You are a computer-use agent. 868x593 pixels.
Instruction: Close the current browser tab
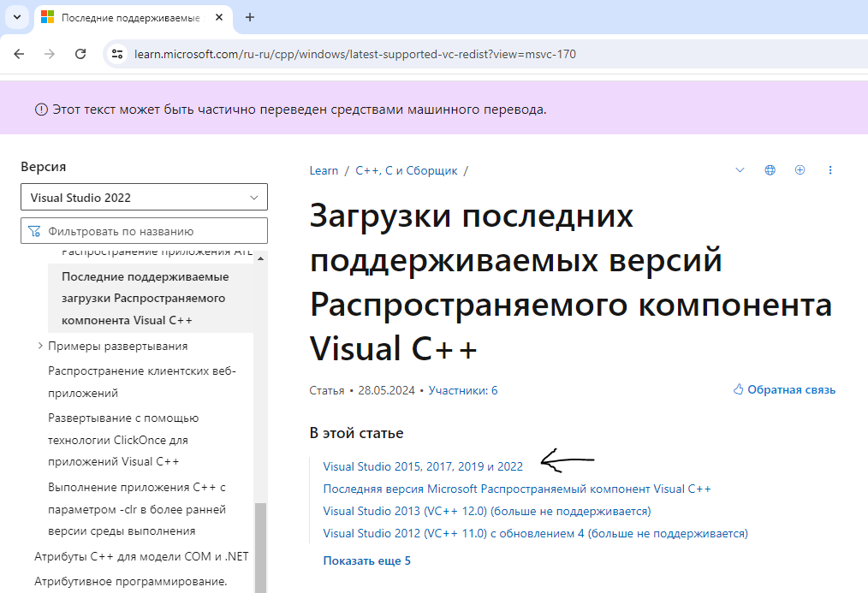pos(218,17)
